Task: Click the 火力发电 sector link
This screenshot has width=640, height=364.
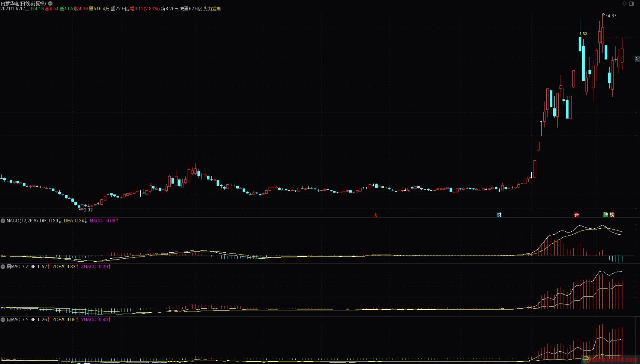Action: [212, 9]
